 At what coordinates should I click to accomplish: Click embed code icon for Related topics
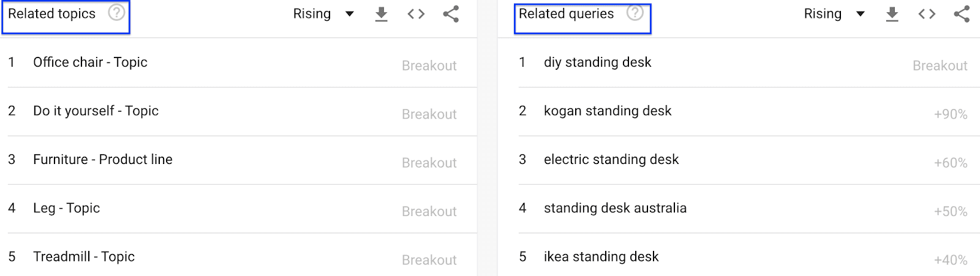[x=416, y=14]
